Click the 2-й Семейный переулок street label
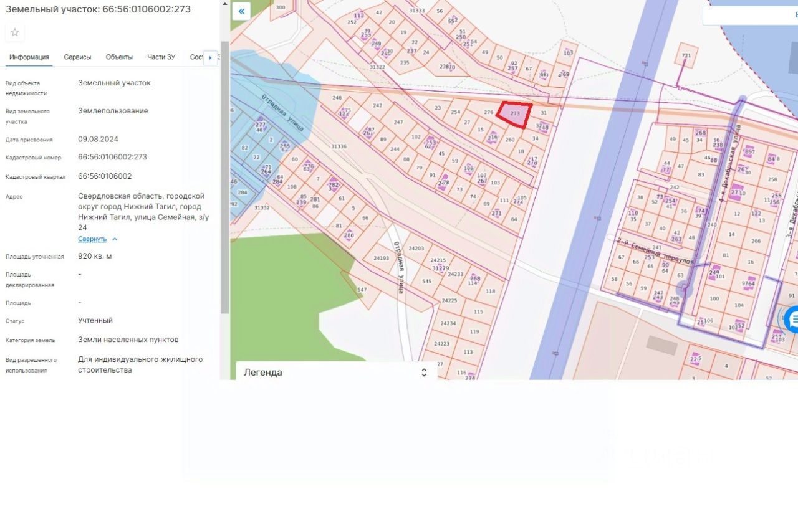The image size is (798, 532). [x=656, y=250]
